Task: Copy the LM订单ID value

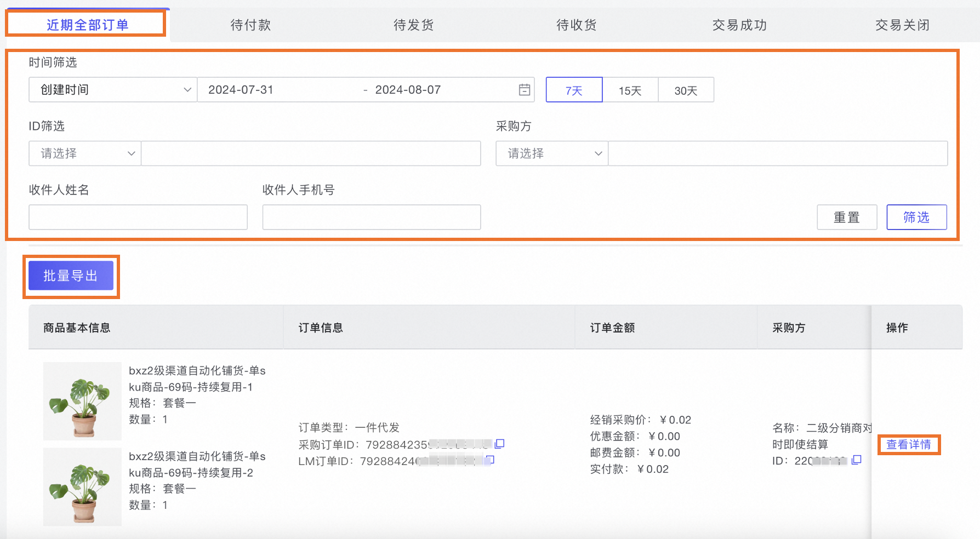Action: point(490,460)
